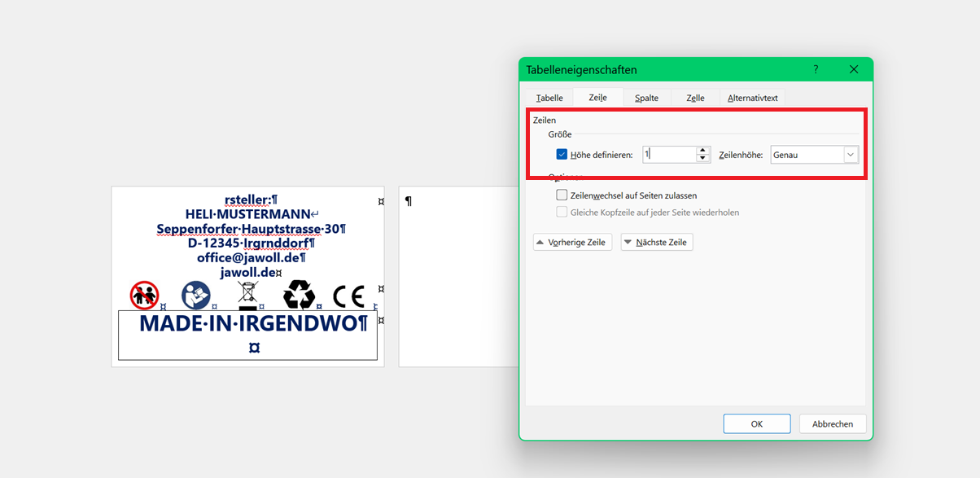Click the no-children warning symbol icon
The image size is (980, 478).
pyautogui.click(x=145, y=295)
